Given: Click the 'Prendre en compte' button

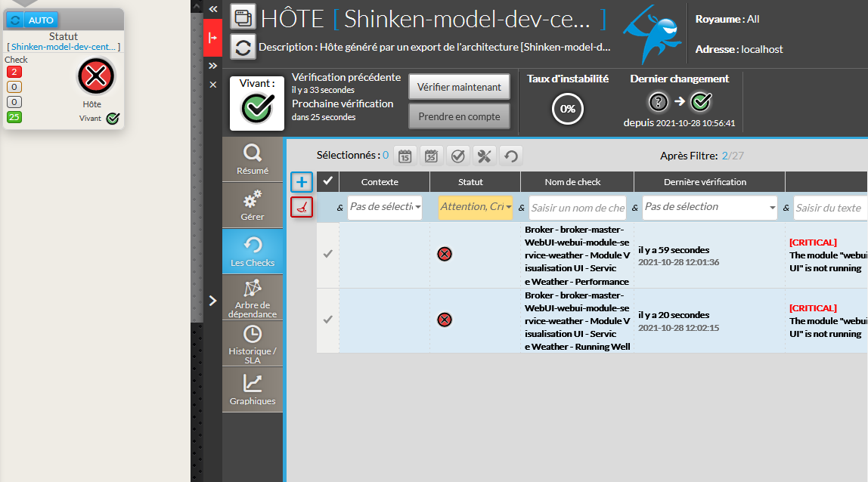Looking at the screenshot, I should pos(459,117).
